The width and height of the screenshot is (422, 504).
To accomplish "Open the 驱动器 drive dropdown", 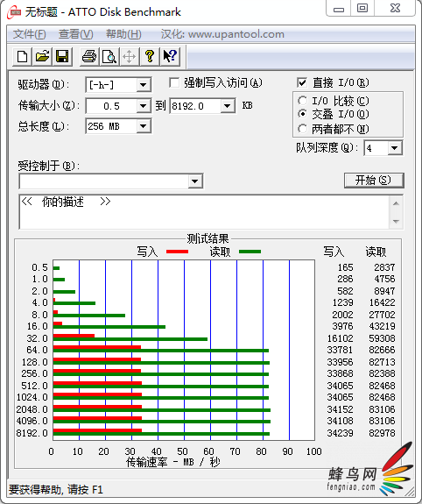I will point(144,85).
